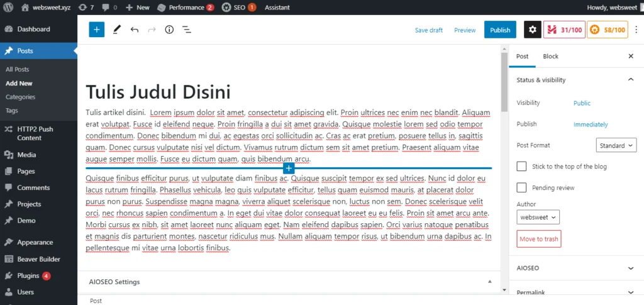The image size is (644, 305).
Task: Change publish time via Immediately link
Action: [591, 125]
